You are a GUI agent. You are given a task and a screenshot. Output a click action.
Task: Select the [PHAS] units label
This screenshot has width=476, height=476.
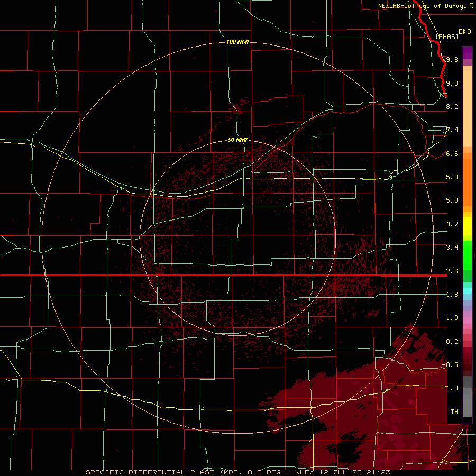click(447, 36)
